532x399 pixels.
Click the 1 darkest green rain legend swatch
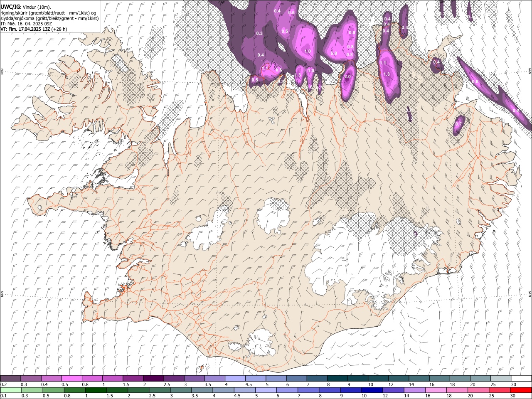coord(96,390)
